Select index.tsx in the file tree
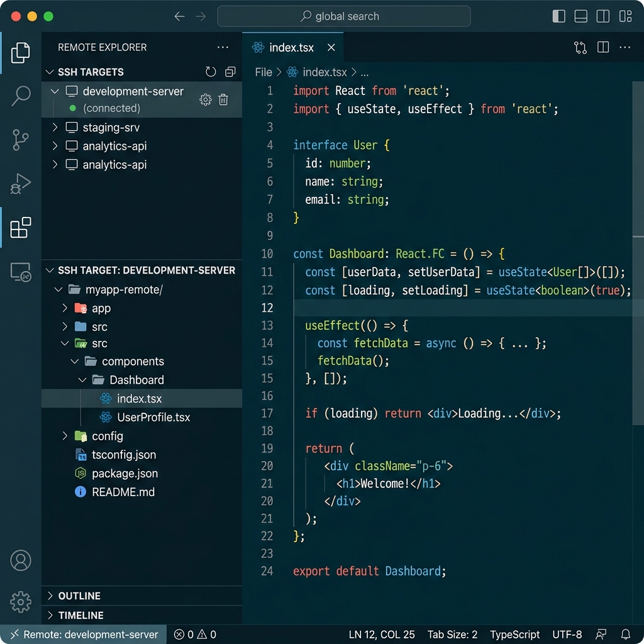644x644 pixels. [142, 398]
